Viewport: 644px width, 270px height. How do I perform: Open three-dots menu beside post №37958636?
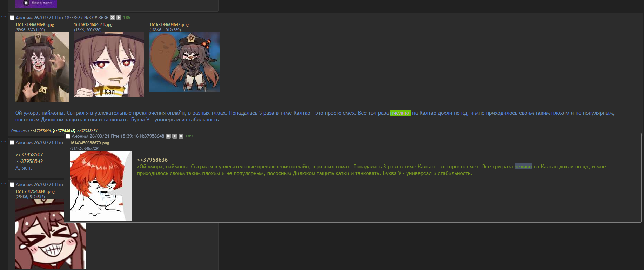click(4, 16)
